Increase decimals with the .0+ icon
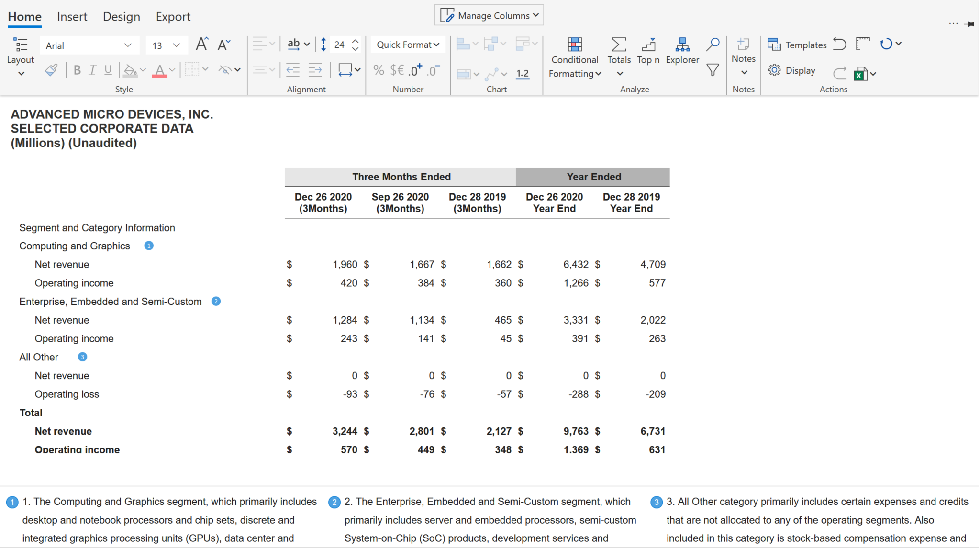980x549 pixels. click(x=412, y=70)
